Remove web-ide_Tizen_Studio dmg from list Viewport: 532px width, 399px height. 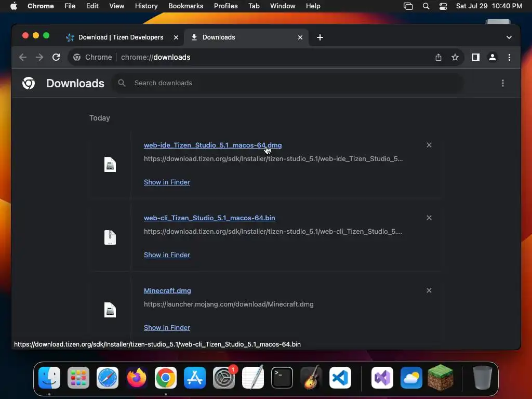point(429,145)
